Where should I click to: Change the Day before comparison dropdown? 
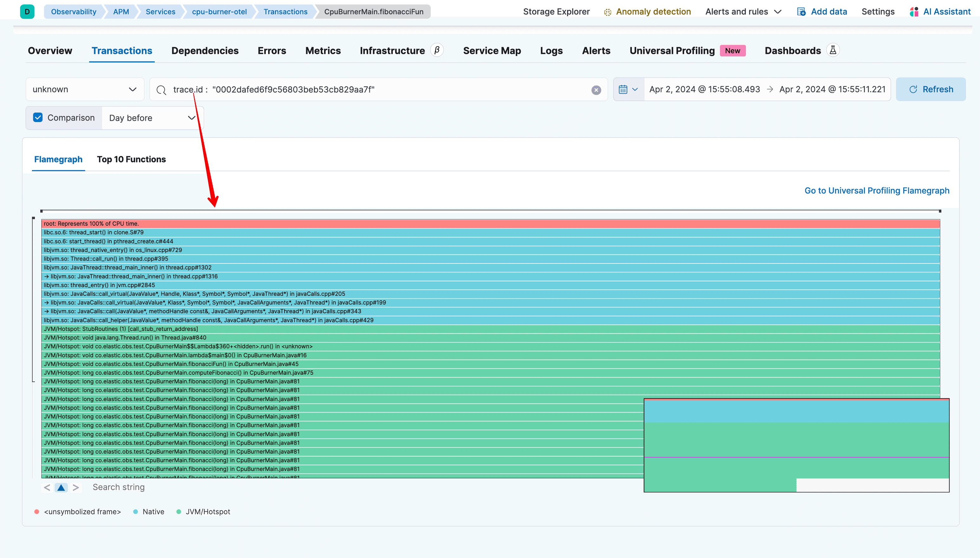(x=153, y=118)
